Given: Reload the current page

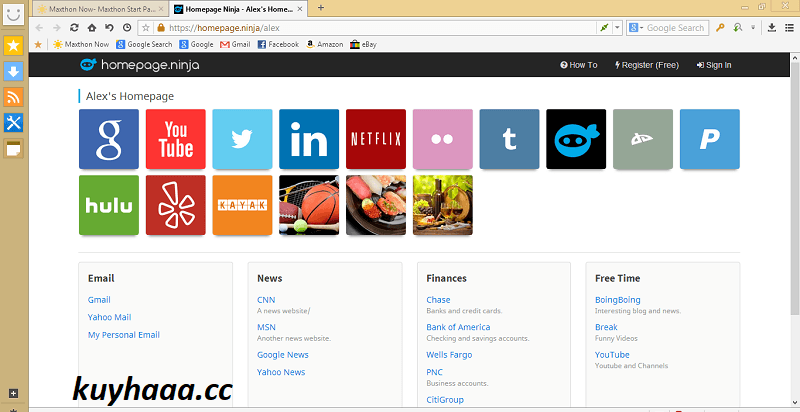Looking at the screenshot, I should [74, 28].
